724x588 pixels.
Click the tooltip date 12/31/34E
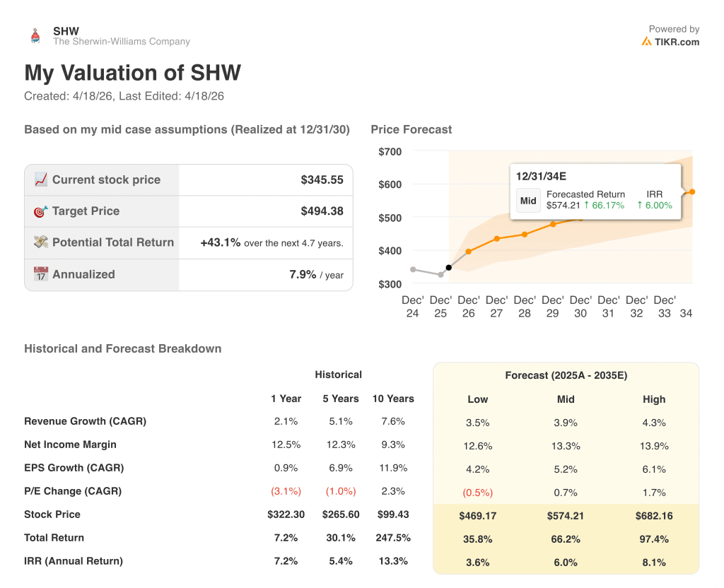click(541, 176)
